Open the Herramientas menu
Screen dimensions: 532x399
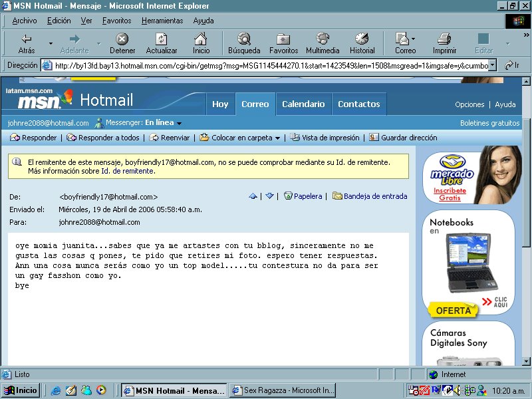coord(162,21)
